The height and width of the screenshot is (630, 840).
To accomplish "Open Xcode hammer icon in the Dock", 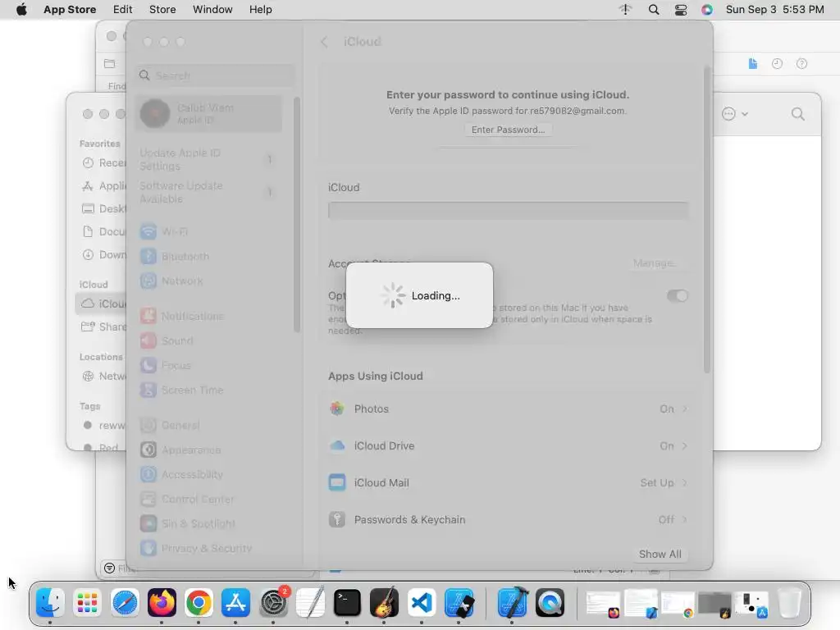I will pyautogui.click(x=512, y=603).
